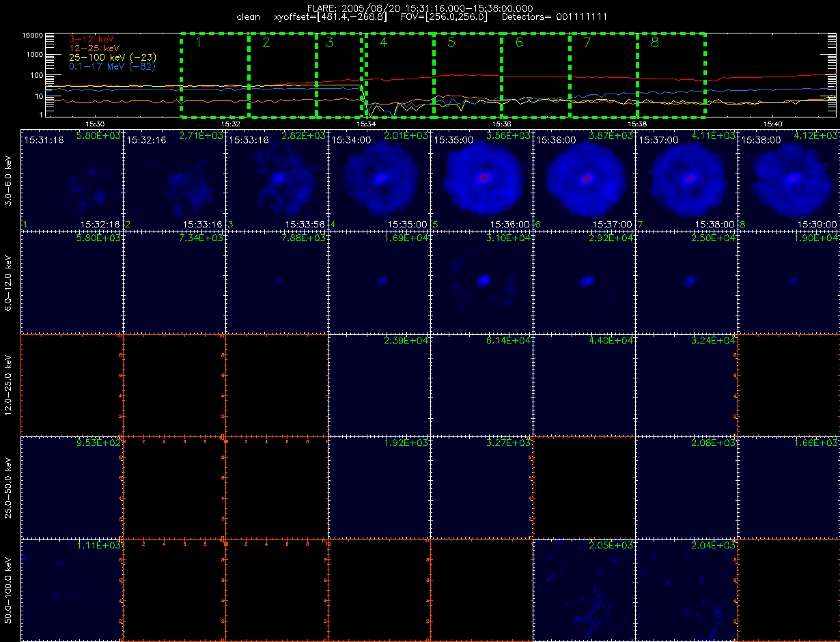Pick the 3.0-6.0 keV image starting 15:37:00
Image resolution: width=840 pixels, height=642 pixels.
[x=686, y=180]
